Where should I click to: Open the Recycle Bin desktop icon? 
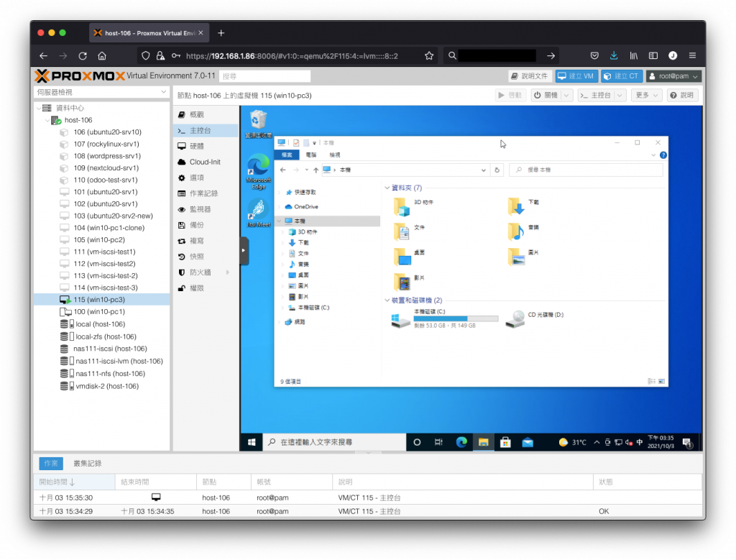coord(258,124)
